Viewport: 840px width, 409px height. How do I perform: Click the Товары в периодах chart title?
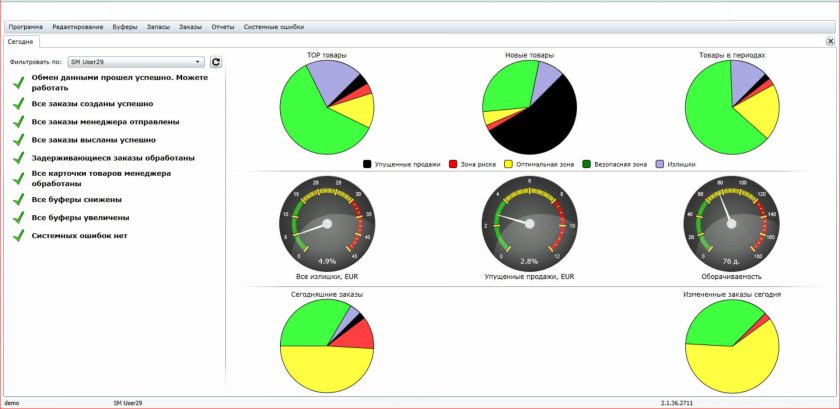732,55
